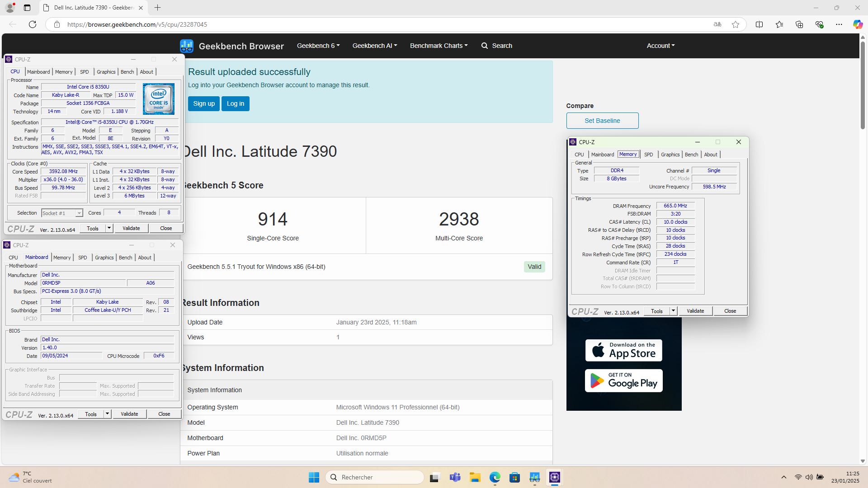Click Download on the App Store badge
The width and height of the screenshot is (868, 488).
tap(624, 350)
